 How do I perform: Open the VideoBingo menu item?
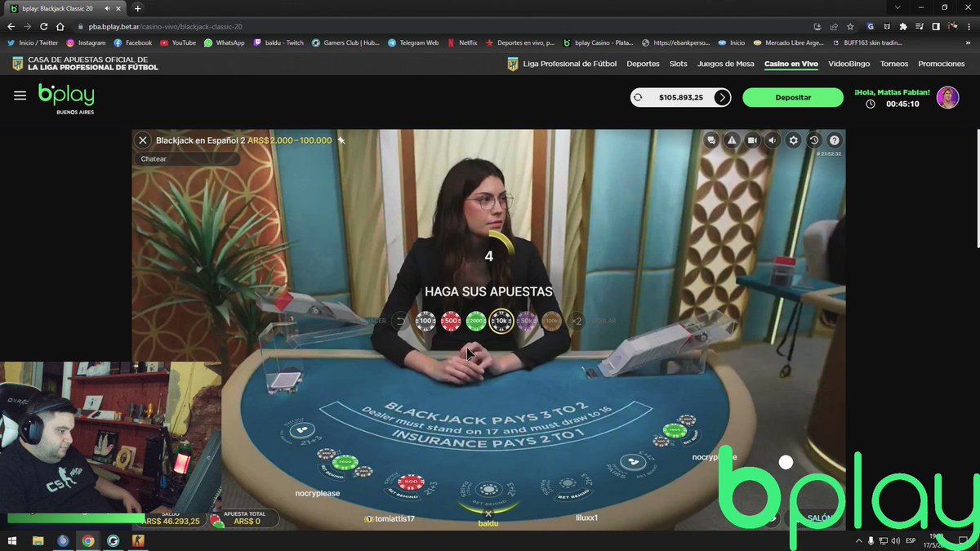[849, 64]
